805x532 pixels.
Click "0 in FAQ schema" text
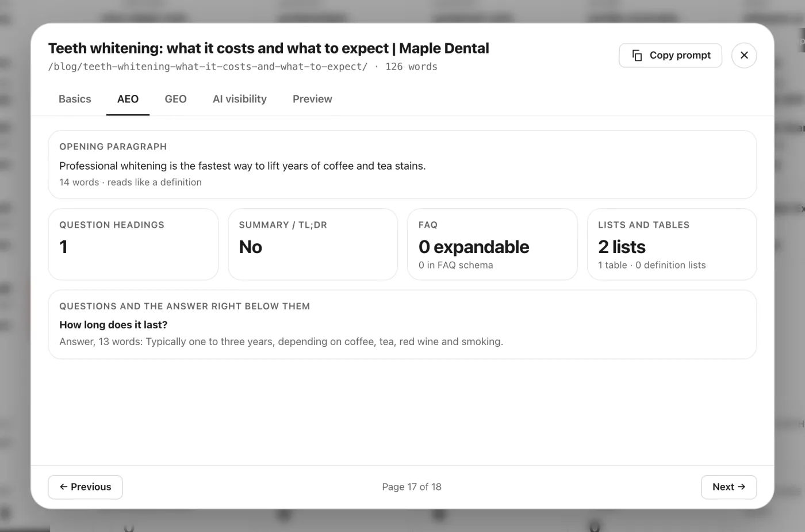(456, 265)
